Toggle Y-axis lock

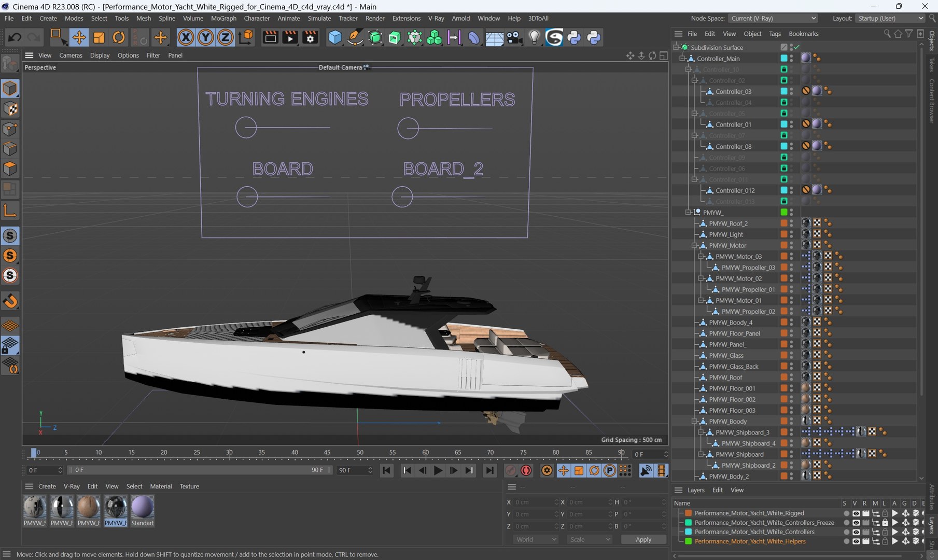(205, 37)
